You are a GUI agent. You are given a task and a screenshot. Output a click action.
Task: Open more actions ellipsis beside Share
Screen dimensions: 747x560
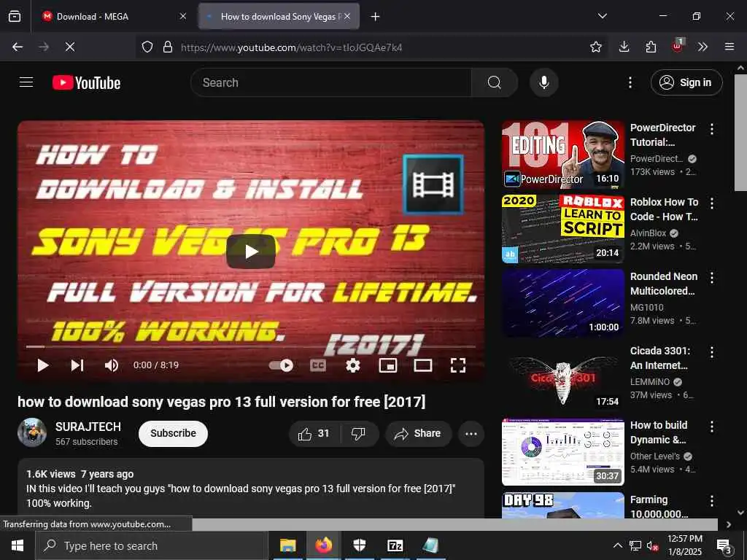[x=471, y=433]
